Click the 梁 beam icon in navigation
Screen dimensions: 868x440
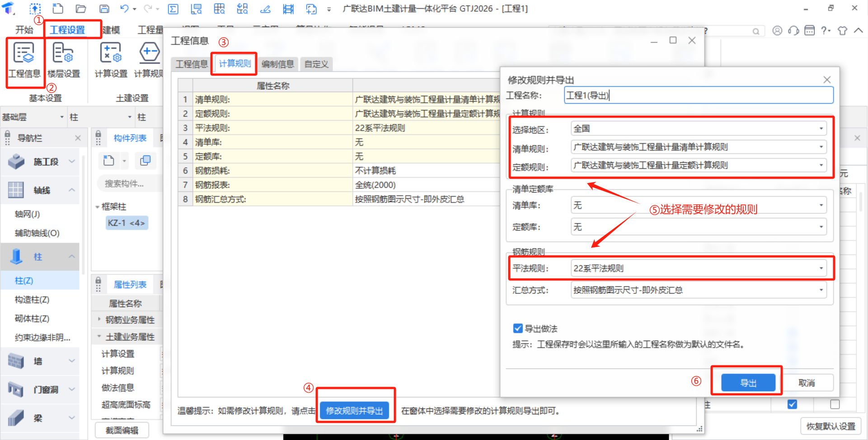click(16, 418)
